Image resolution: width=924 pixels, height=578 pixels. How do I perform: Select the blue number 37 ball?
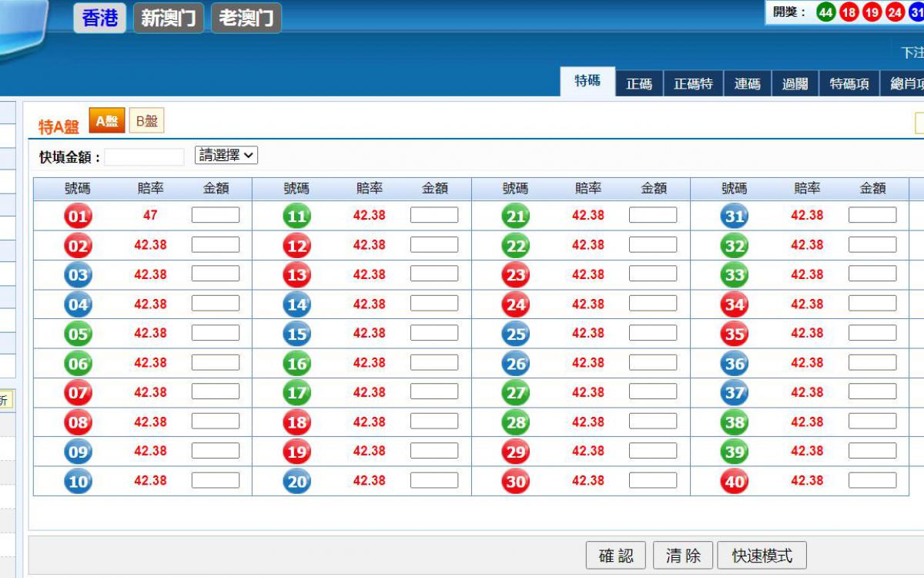pos(735,393)
